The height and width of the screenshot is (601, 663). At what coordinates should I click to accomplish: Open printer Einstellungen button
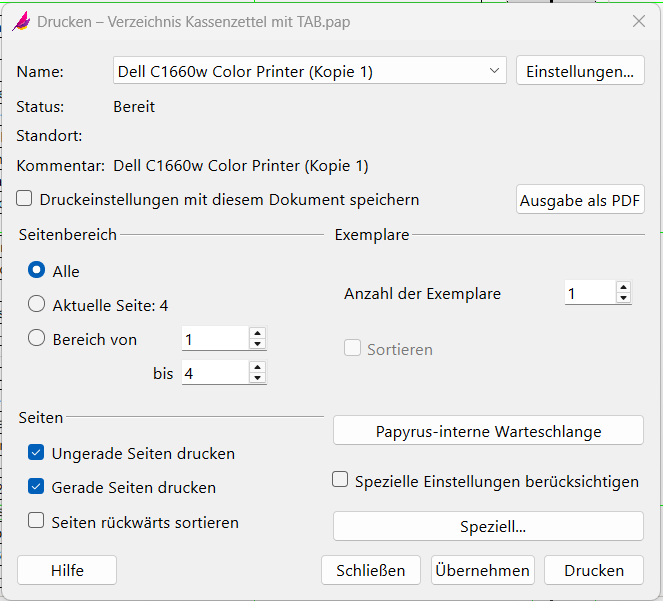point(580,71)
